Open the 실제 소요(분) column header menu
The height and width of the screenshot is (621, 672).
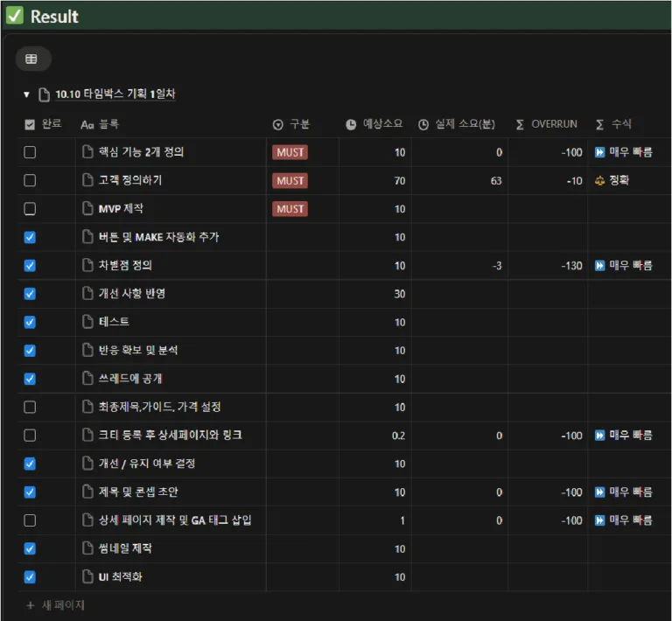pyautogui.click(x=457, y=124)
